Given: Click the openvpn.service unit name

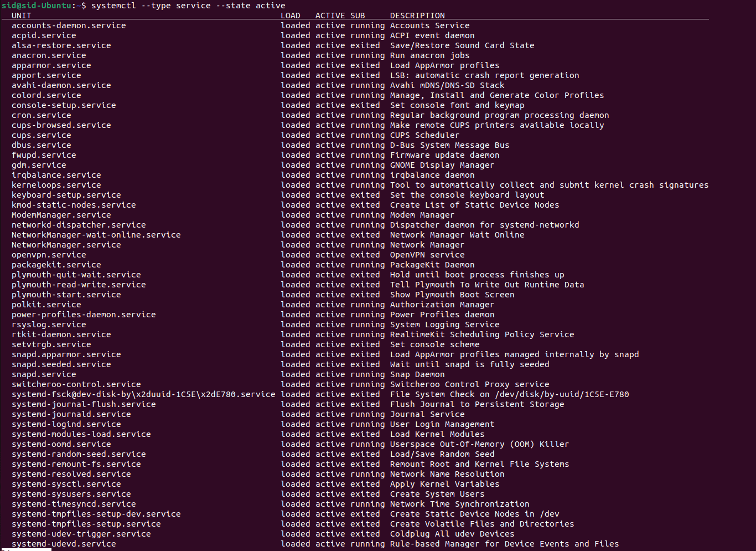Looking at the screenshot, I should pos(49,255).
